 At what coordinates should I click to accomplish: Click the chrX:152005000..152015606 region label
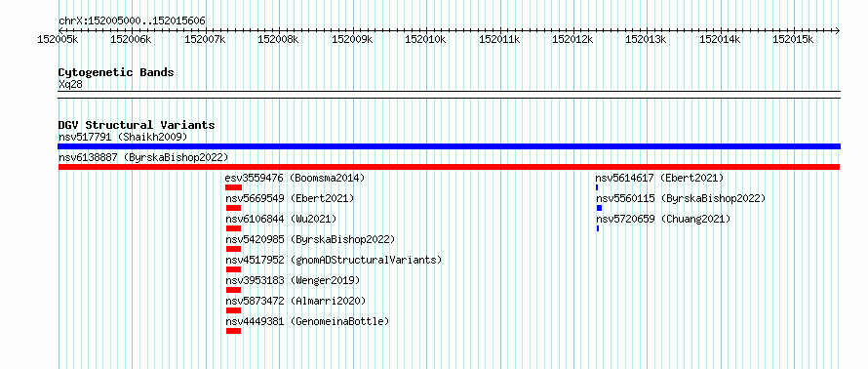132,20
